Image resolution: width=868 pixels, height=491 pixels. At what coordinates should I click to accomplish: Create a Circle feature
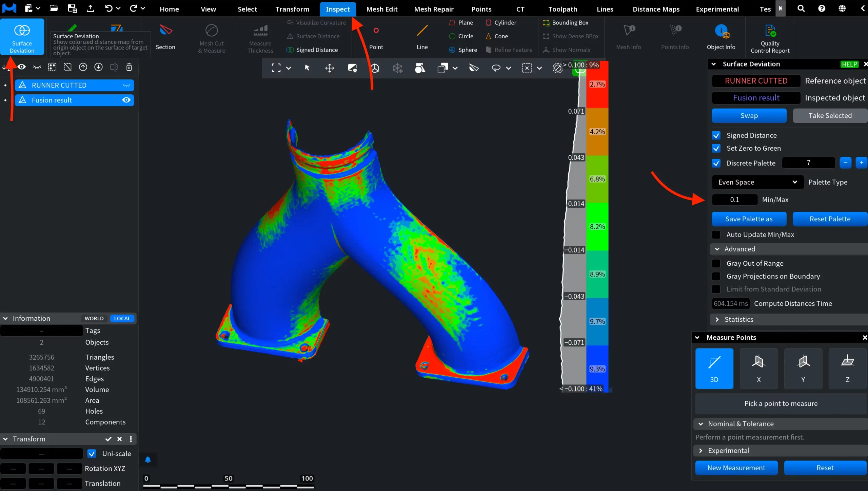(x=461, y=36)
